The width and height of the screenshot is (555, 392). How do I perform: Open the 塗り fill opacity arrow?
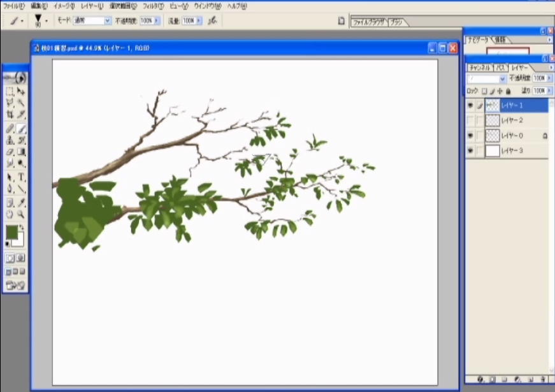tap(549, 91)
